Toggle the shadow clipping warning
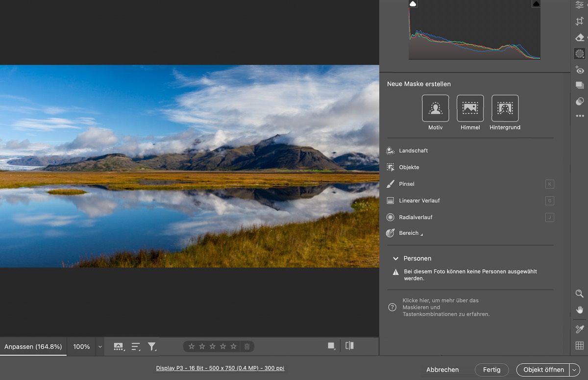 (413, 4)
